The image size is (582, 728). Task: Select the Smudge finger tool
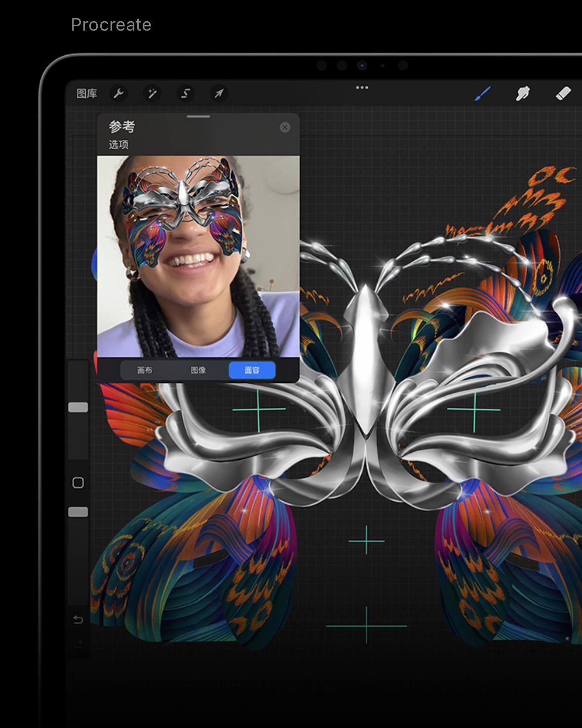click(x=523, y=93)
